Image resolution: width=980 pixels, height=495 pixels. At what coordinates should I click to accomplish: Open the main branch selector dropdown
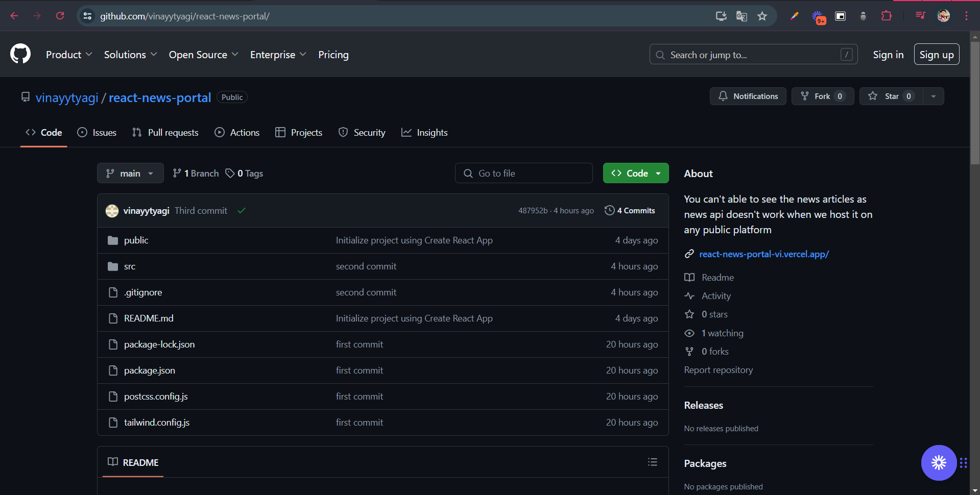pos(130,173)
